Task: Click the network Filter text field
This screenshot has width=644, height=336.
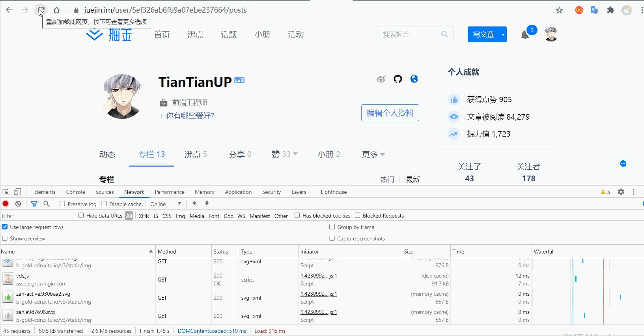Action: click(x=38, y=216)
